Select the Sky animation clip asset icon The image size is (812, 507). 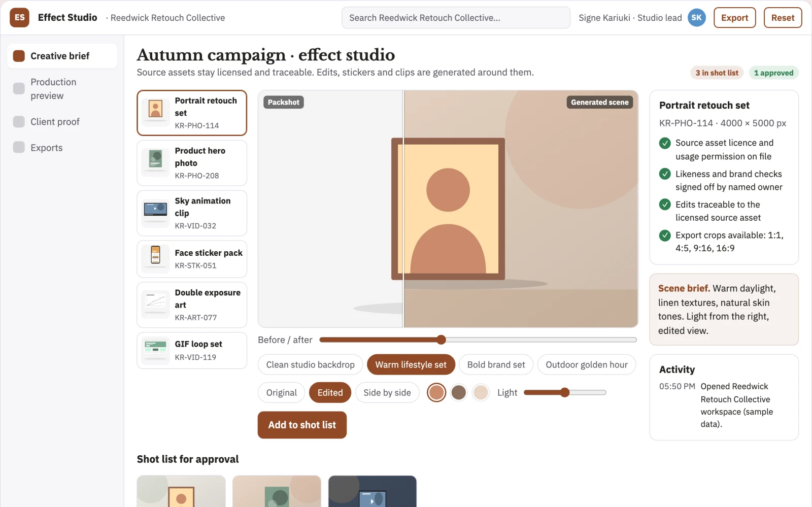[x=155, y=213]
